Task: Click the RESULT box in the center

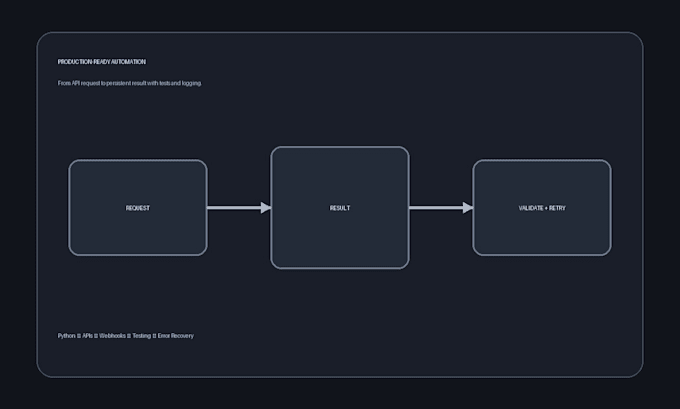Action: [x=340, y=208]
